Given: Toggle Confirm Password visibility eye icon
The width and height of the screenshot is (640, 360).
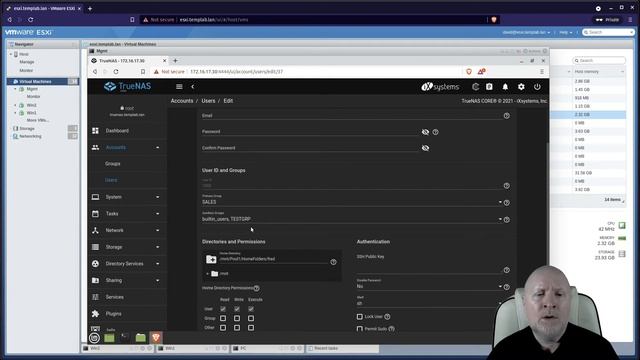Looking at the screenshot, I should pyautogui.click(x=425, y=148).
